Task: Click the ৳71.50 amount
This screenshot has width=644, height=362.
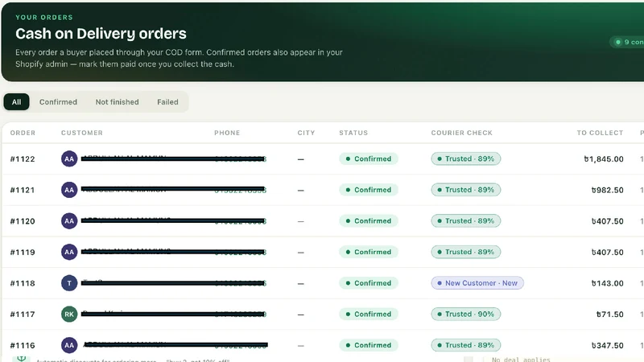Action: coord(610,315)
